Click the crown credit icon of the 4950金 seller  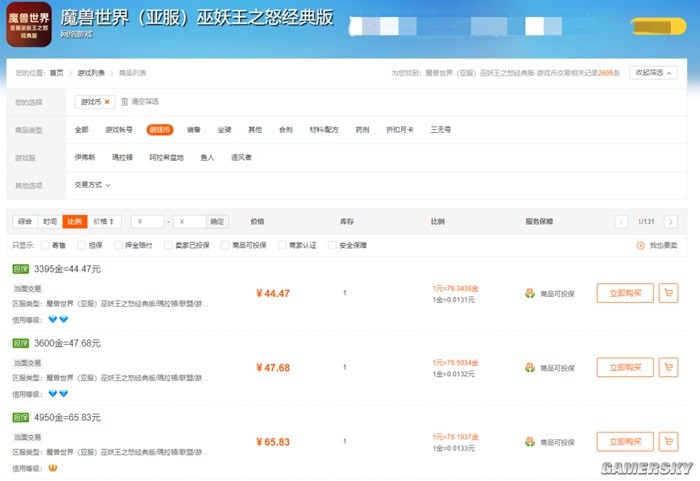pos(53,468)
